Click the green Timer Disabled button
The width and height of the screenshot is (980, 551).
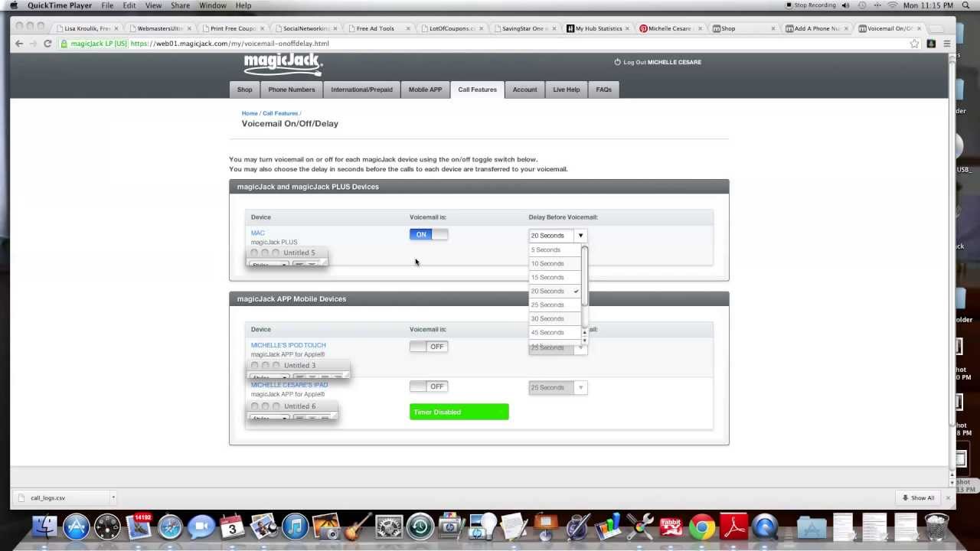[x=459, y=412]
